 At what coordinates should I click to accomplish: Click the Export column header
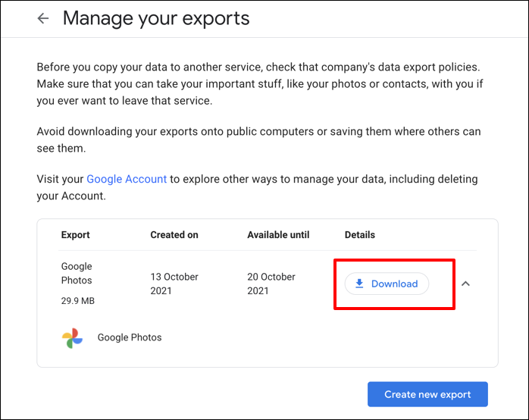76,235
